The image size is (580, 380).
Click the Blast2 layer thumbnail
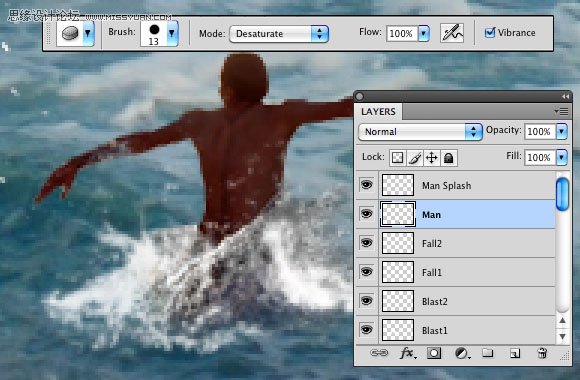(x=398, y=301)
